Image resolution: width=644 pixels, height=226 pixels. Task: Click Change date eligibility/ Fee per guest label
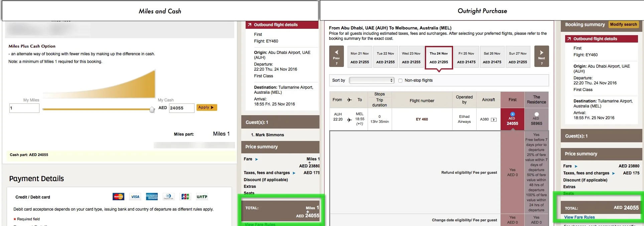[464, 220]
